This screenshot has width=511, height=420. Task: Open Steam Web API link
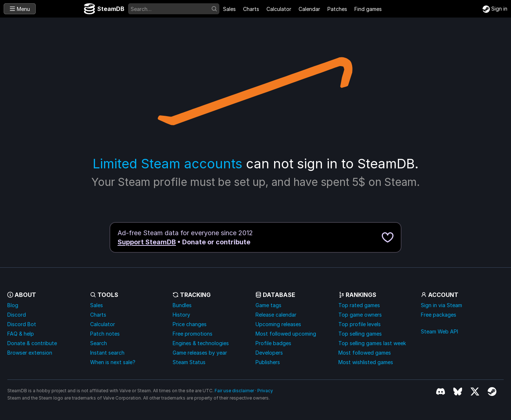(439, 332)
